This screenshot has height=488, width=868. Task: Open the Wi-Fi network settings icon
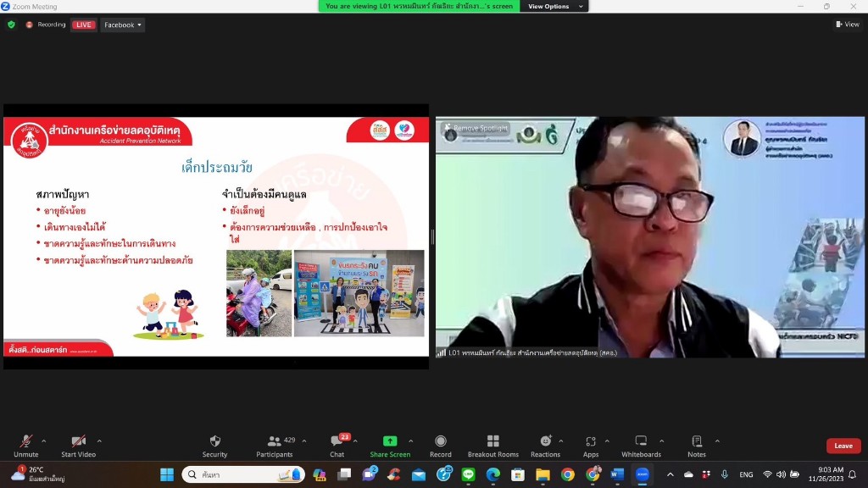click(x=767, y=474)
